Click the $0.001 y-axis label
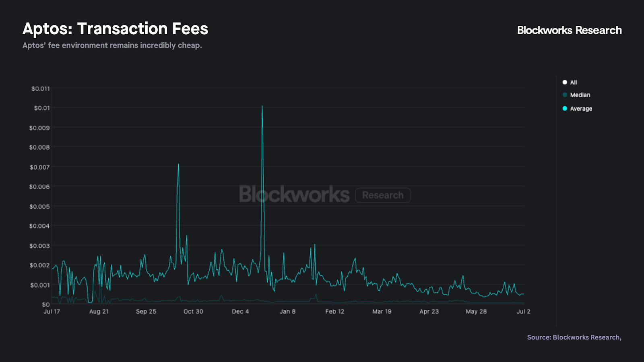The width and height of the screenshot is (644, 362). point(40,285)
